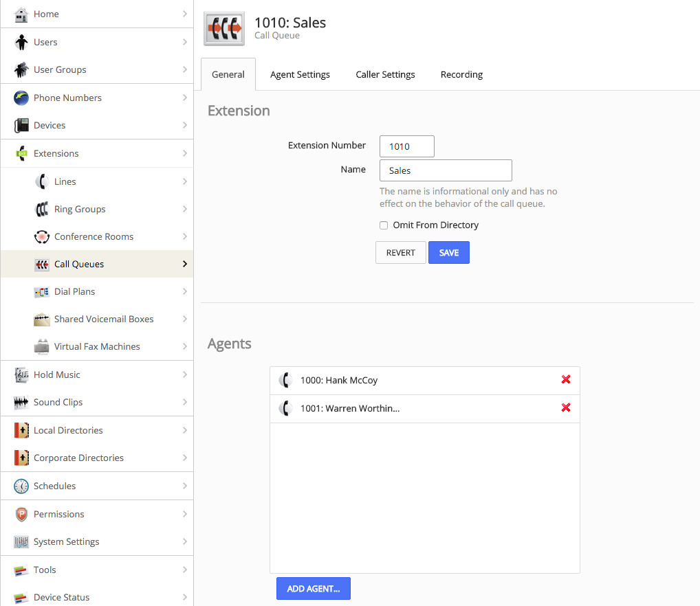Viewport: 700px width, 606px height.
Task: Expand the Call Queues chevron
Action: pos(184,264)
